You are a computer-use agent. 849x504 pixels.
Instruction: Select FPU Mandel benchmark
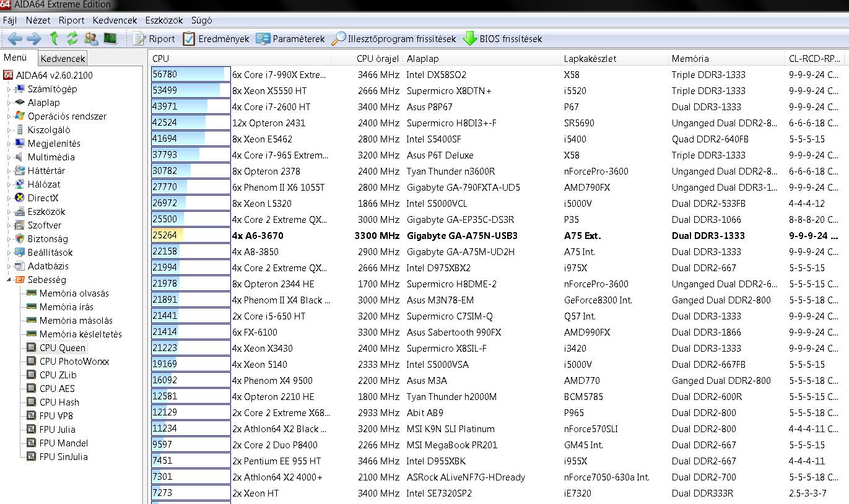point(64,443)
